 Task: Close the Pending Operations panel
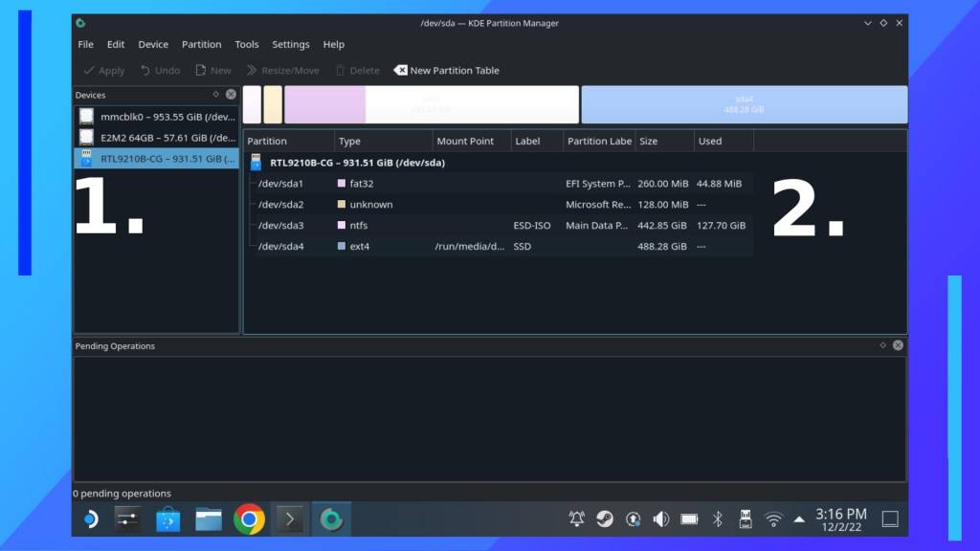coord(898,344)
